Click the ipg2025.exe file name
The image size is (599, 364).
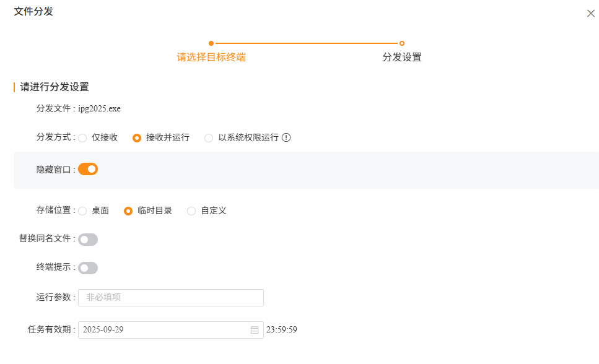click(x=99, y=109)
